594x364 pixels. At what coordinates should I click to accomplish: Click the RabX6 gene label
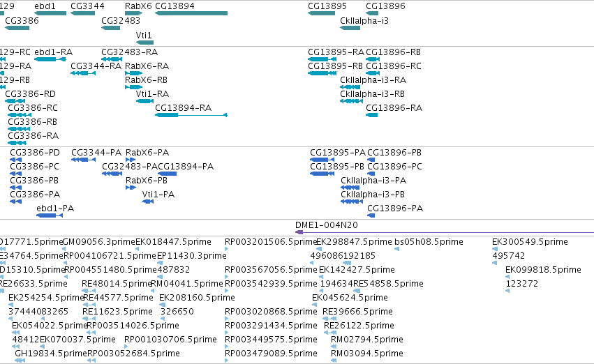click(x=138, y=6)
